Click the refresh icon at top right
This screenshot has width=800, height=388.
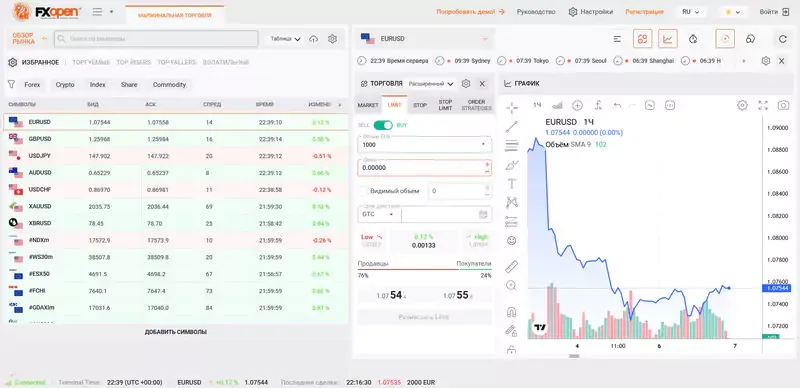pyautogui.click(x=783, y=39)
